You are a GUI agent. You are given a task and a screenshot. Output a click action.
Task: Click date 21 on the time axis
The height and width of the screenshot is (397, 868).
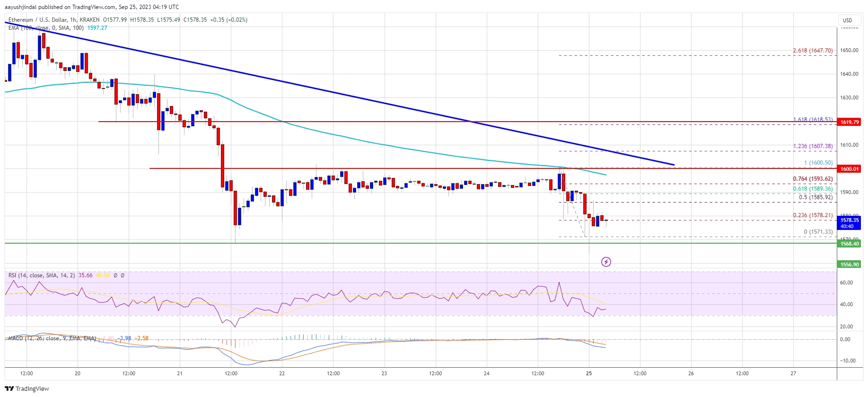point(180,374)
